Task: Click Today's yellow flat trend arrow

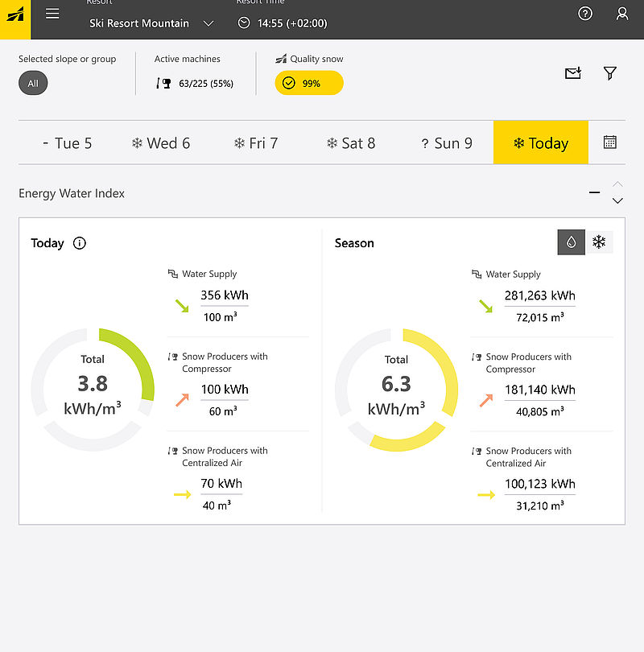Action: (183, 494)
